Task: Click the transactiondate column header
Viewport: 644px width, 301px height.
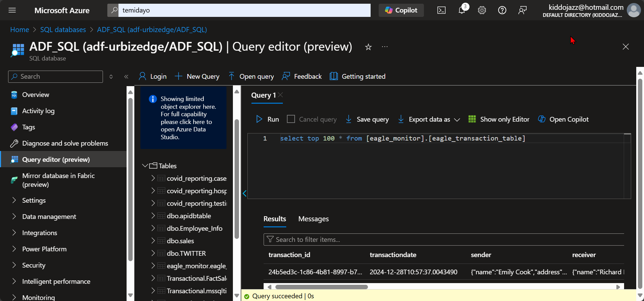Action: pyautogui.click(x=393, y=255)
